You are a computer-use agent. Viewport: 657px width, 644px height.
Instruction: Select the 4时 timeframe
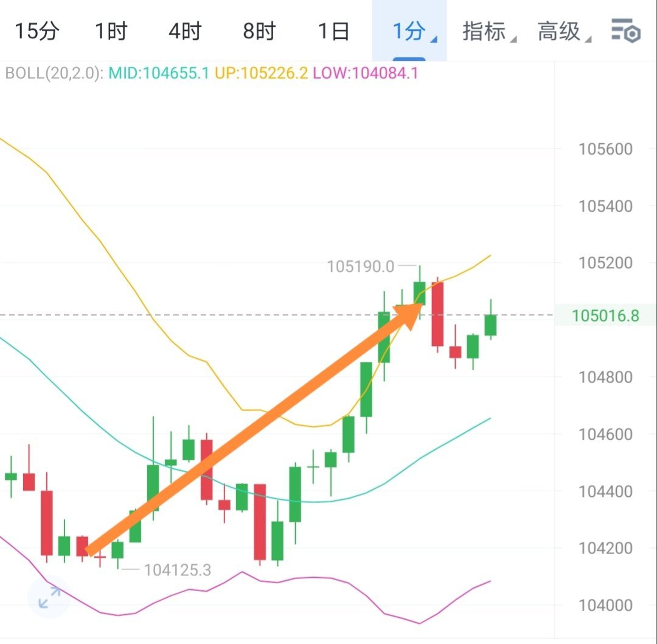click(183, 31)
